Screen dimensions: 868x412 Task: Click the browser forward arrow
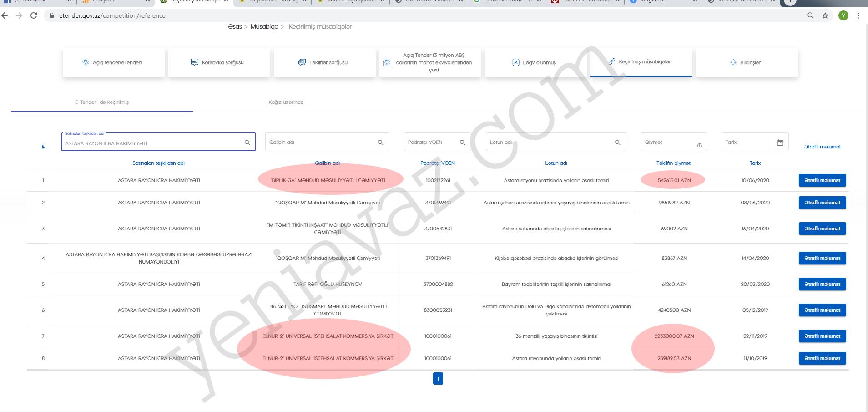(19, 15)
